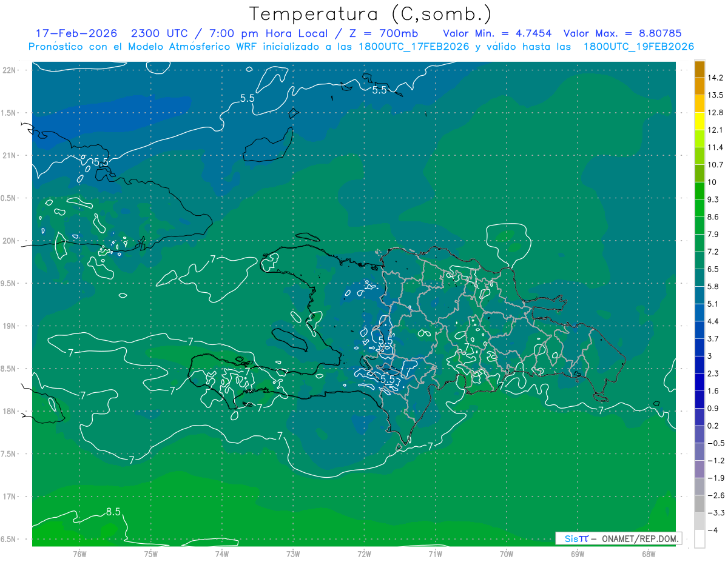Click the "-4" colorbar label
728x562 pixels.
coord(712,530)
